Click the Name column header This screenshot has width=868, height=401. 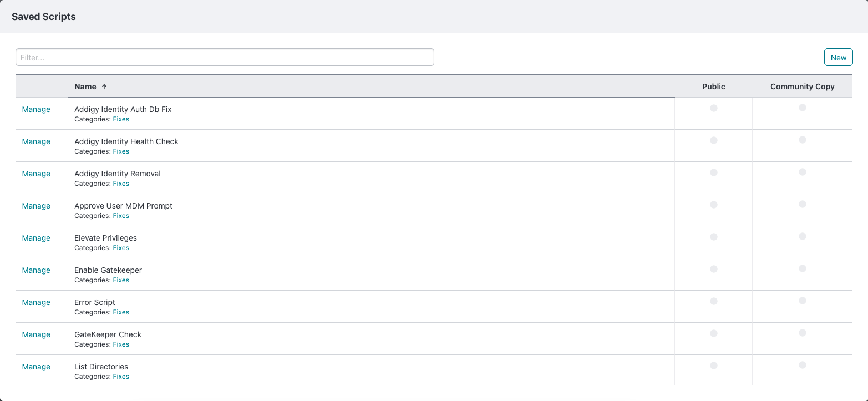[x=85, y=87]
